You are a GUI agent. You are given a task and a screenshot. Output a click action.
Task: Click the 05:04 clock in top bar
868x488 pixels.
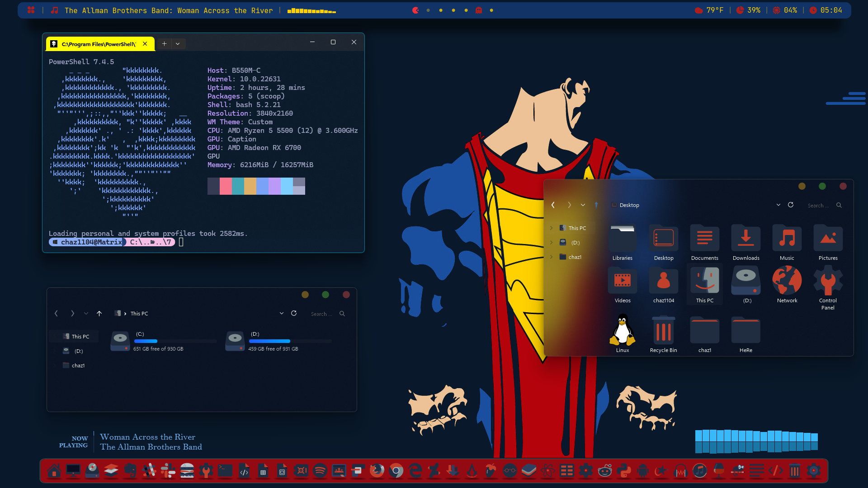(x=826, y=10)
